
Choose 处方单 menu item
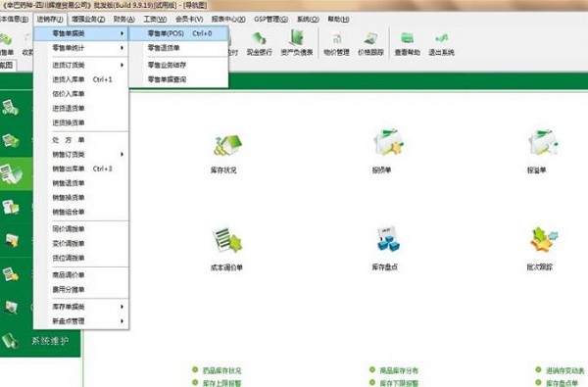tap(81, 140)
